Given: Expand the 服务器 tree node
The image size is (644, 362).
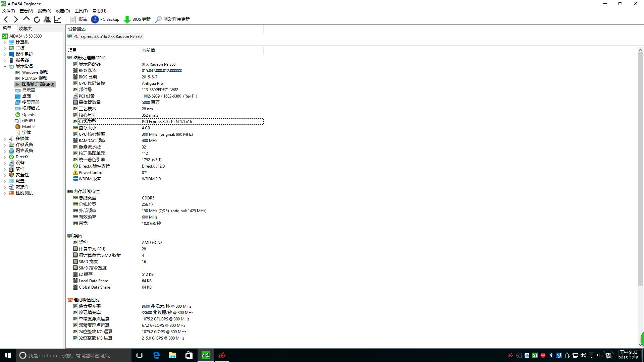Looking at the screenshot, I should (x=5, y=60).
